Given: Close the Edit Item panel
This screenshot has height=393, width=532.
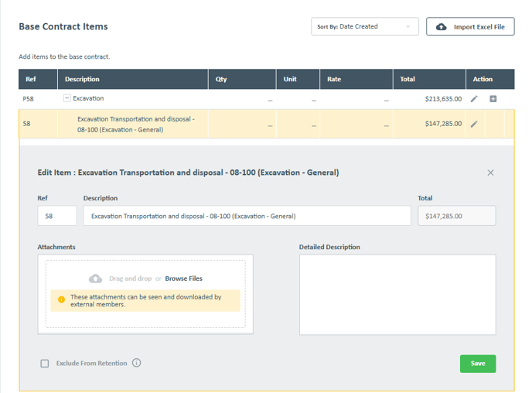Looking at the screenshot, I should [x=490, y=173].
